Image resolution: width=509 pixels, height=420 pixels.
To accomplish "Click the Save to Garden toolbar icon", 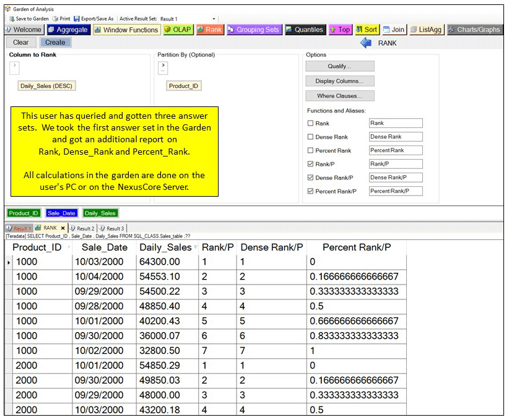I will 12,19.
